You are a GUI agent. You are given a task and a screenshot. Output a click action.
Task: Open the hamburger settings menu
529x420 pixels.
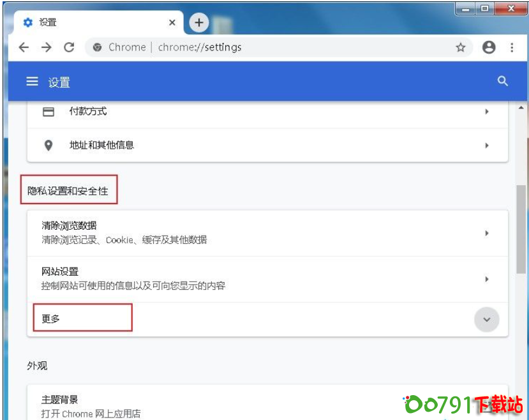(32, 82)
